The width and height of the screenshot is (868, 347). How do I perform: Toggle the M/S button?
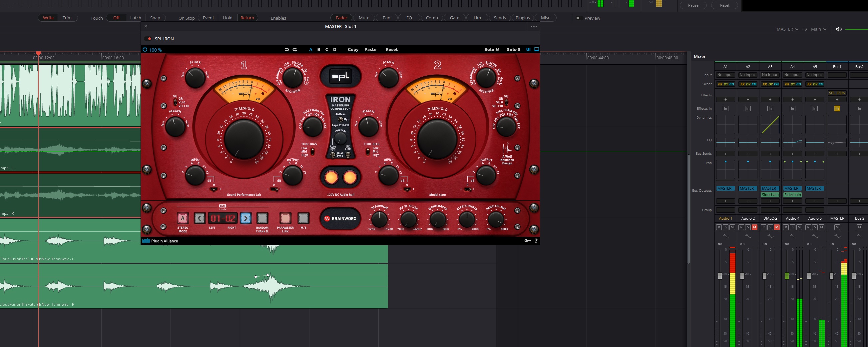303,218
